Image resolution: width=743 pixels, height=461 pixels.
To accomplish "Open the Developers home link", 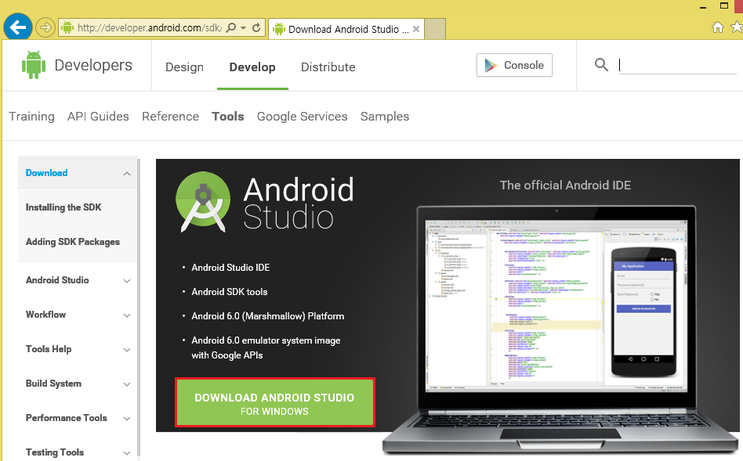I will (x=93, y=65).
